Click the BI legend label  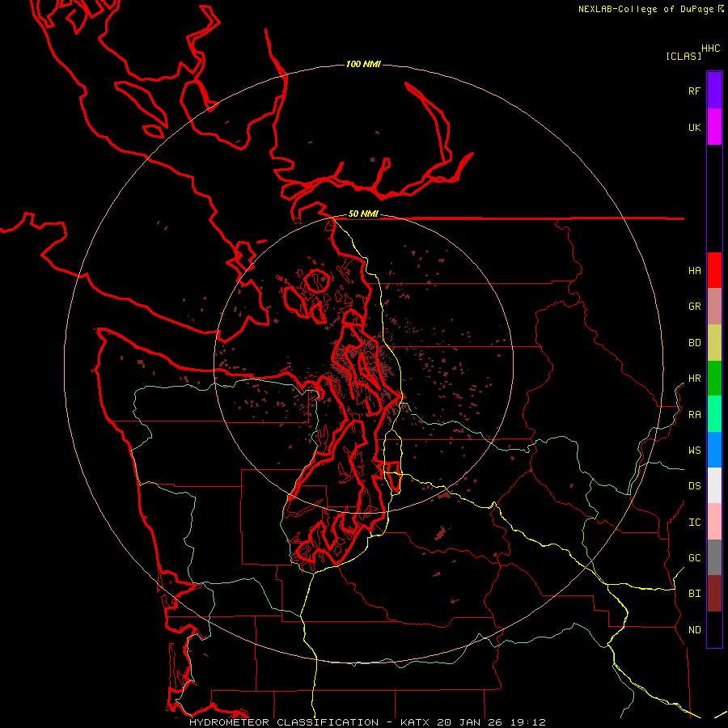click(694, 594)
